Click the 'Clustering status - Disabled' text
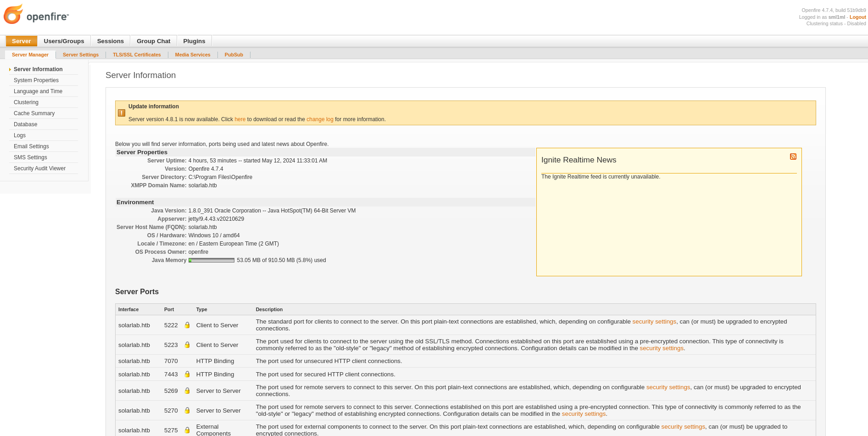This screenshot has width=868, height=436. point(836,23)
